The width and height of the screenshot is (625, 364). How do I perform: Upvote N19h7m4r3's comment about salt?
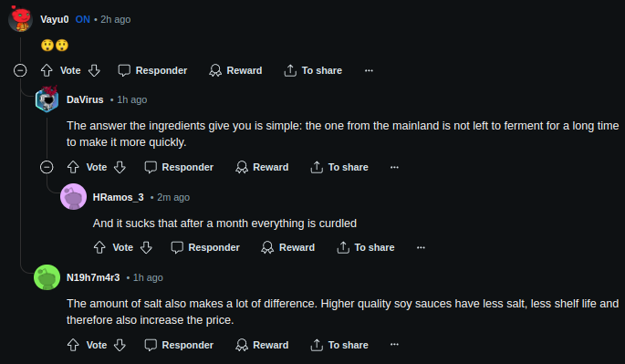(73, 345)
